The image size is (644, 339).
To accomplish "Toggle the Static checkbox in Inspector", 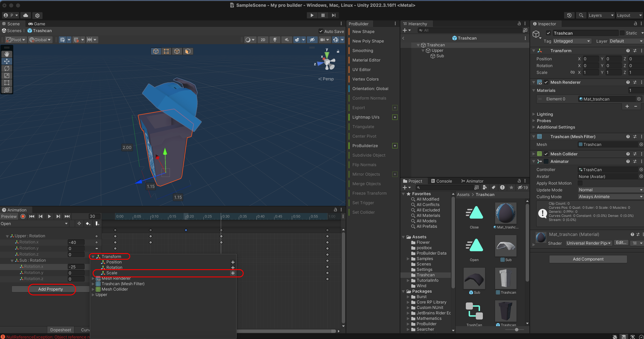I will [622, 33].
